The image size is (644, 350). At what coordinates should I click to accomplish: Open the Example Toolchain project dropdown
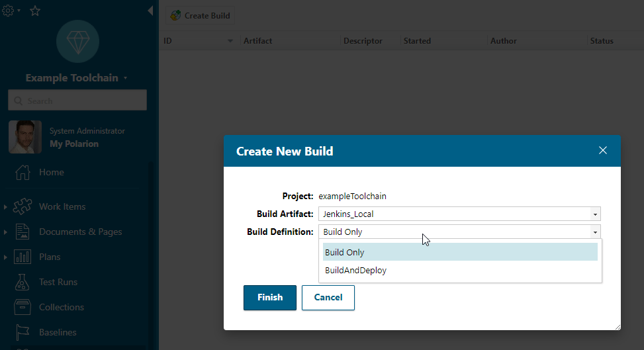click(x=125, y=78)
